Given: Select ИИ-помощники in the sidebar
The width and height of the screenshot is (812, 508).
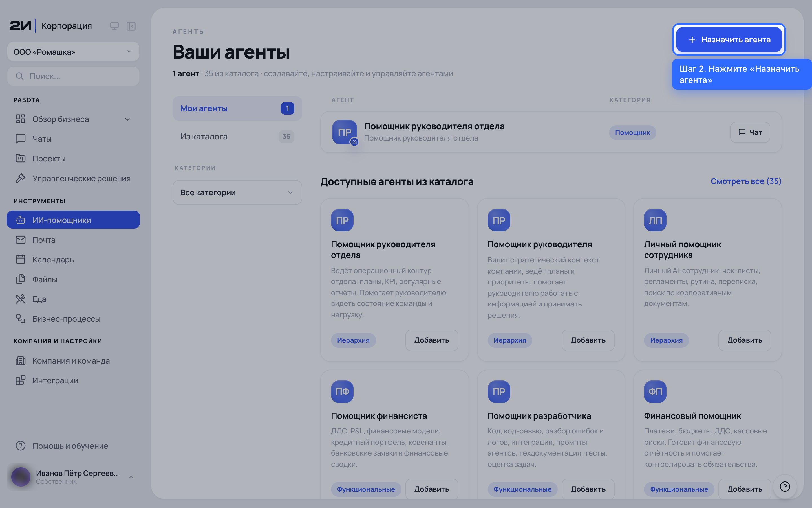Looking at the screenshot, I should pyautogui.click(x=73, y=220).
